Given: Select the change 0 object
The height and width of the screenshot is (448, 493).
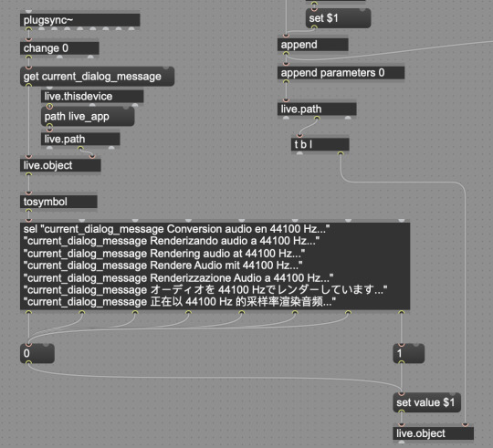Looking at the screenshot, I should [59, 48].
